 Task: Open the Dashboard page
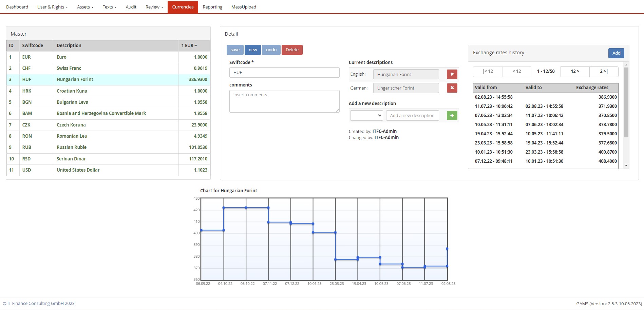click(x=17, y=7)
